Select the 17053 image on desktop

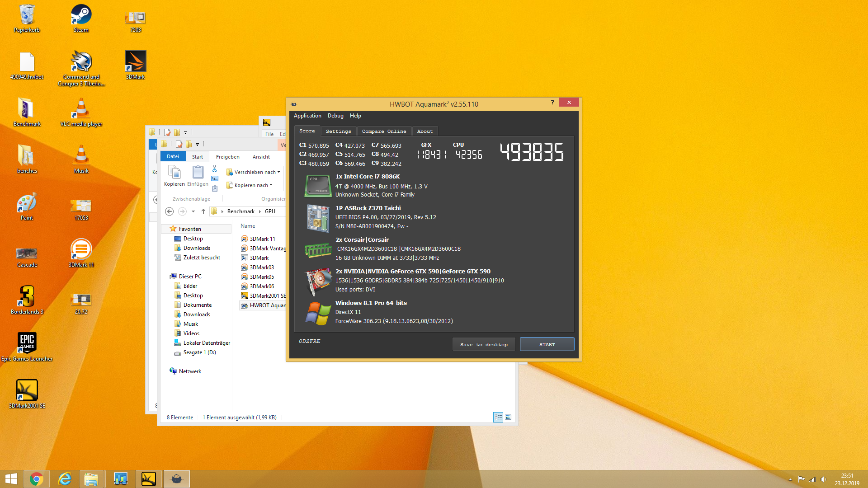[81, 210]
